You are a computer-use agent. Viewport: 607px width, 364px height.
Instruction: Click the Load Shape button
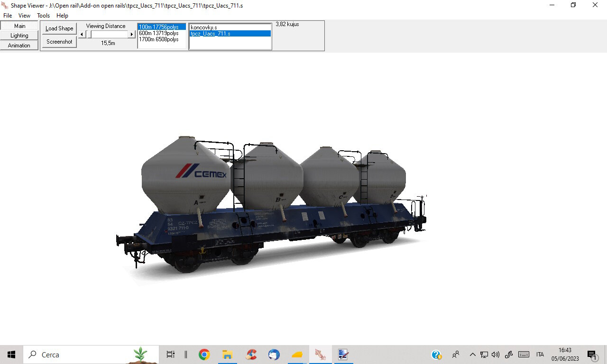click(x=59, y=28)
